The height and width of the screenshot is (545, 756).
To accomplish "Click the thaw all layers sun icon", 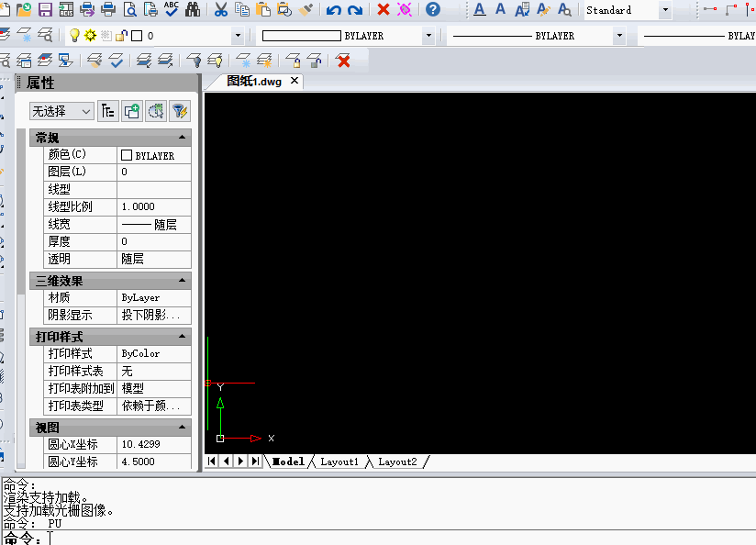I will [265, 61].
